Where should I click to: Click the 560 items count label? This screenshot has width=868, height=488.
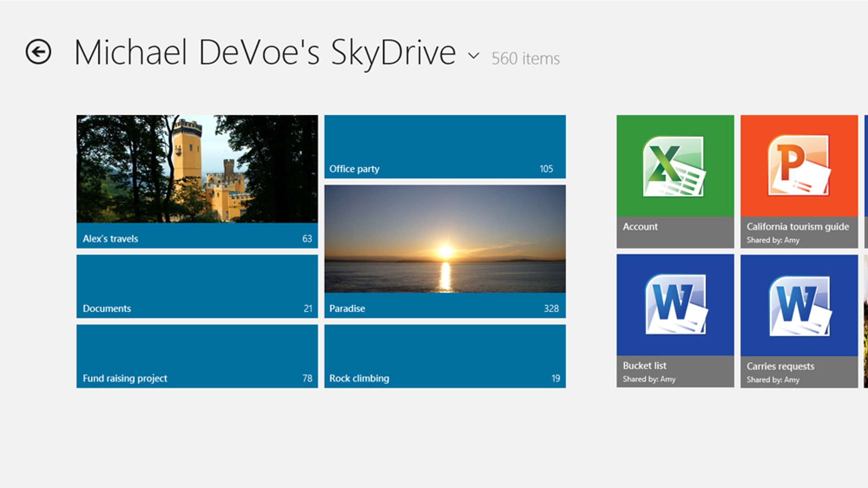click(525, 58)
